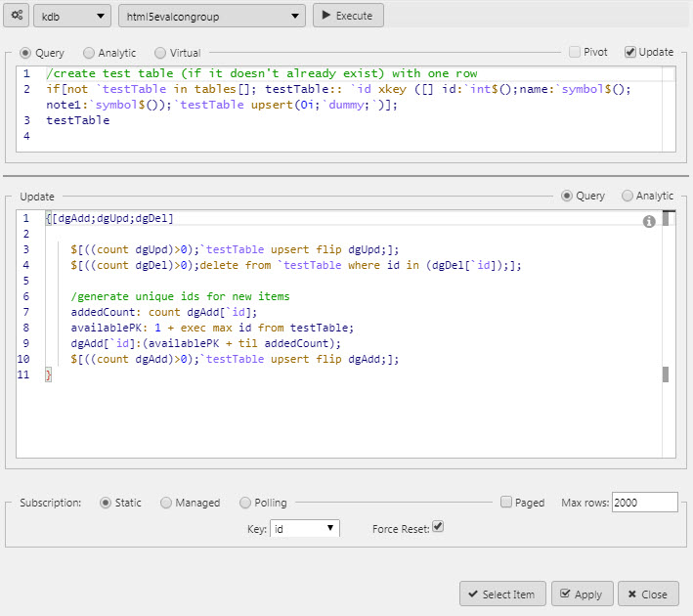Viewport: 693px width, 616px height.
Task: Click the checkmark icon on Select Item
Action: [473, 594]
